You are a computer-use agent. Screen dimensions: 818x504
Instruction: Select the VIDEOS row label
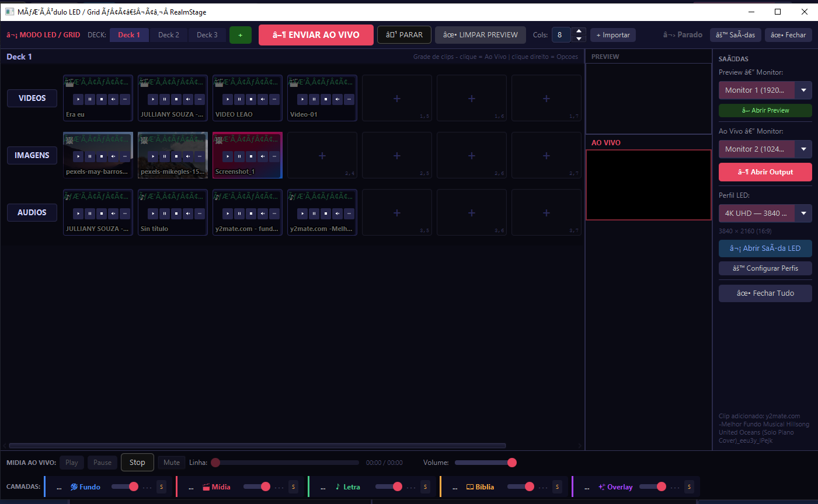(x=32, y=98)
